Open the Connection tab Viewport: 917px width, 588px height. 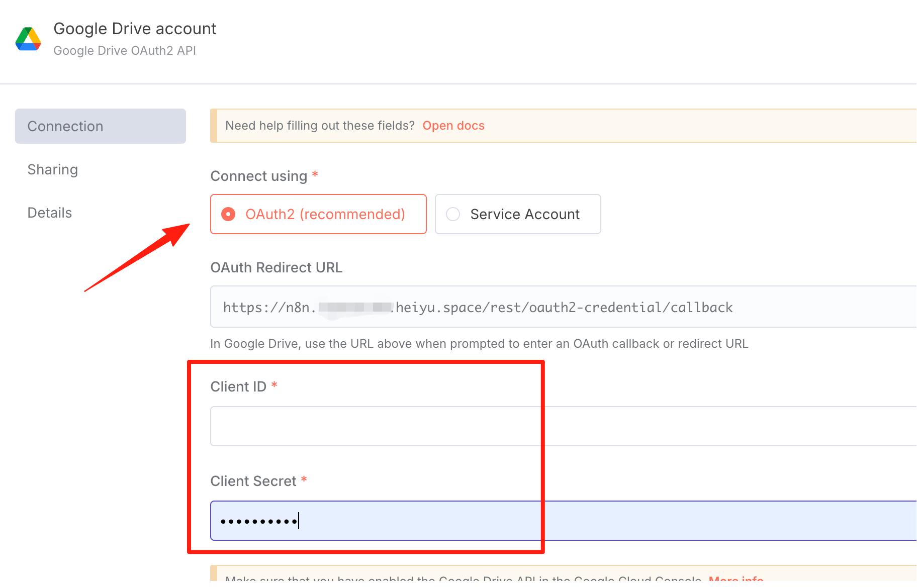tap(101, 126)
